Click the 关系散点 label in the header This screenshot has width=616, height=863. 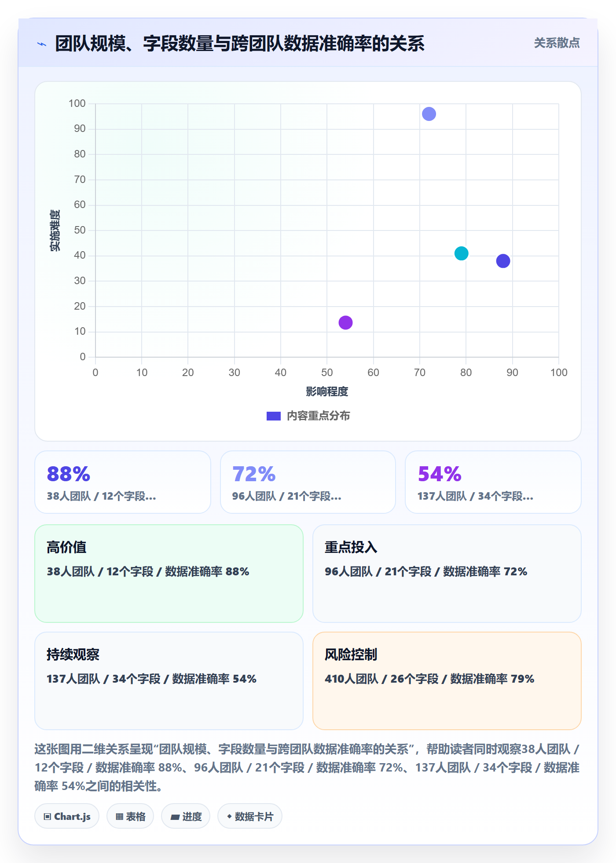coord(557,43)
